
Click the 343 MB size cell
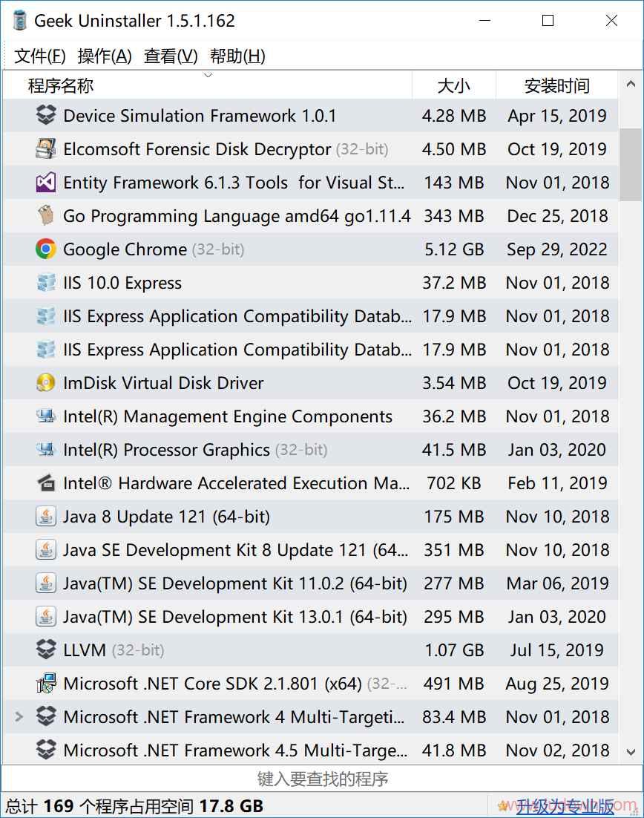[x=453, y=215]
